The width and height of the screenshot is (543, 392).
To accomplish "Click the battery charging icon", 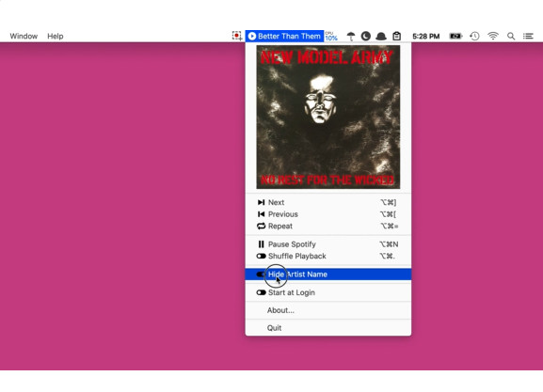I will pos(455,36).
